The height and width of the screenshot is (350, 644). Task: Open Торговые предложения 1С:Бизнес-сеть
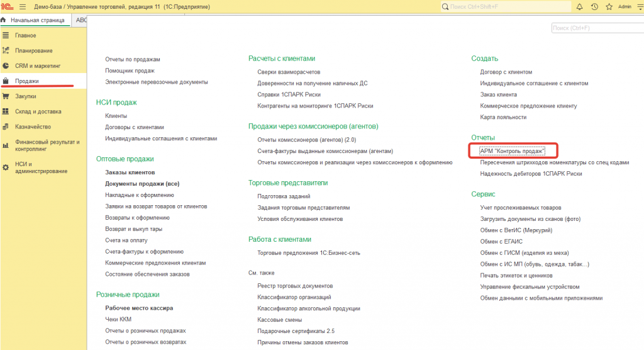click(309, 253)
